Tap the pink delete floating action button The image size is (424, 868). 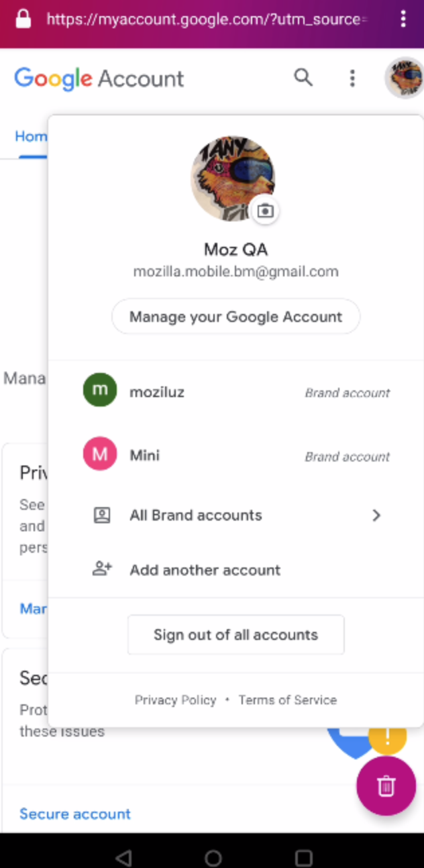click(x=386, y=786)
